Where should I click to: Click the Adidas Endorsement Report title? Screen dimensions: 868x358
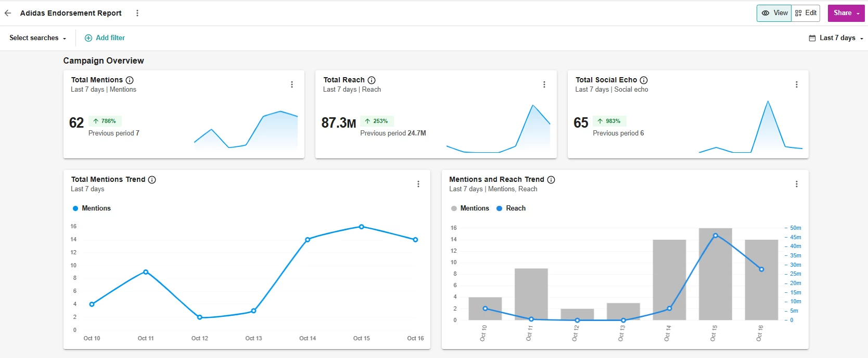point(71,13)
